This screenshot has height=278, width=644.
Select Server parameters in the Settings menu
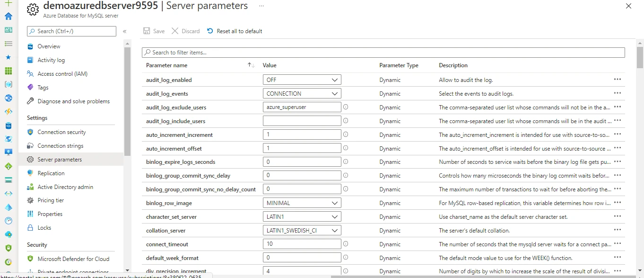tap(59, 159)
